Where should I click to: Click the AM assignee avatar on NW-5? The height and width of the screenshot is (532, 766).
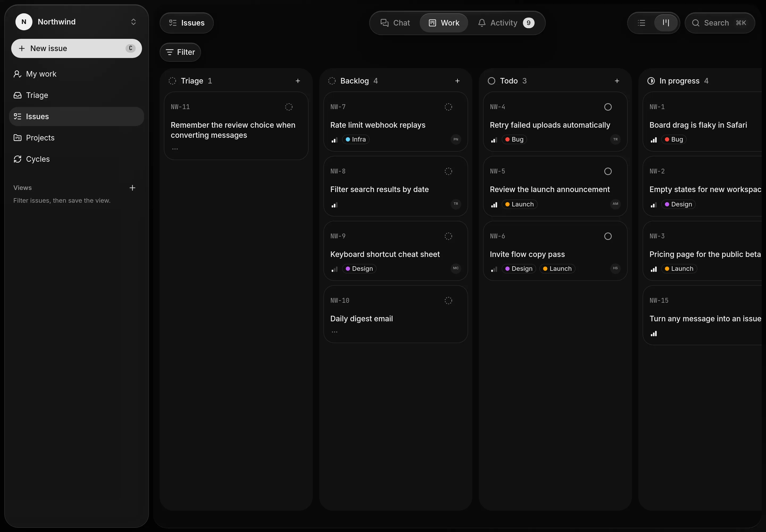[x=615, y=204]
